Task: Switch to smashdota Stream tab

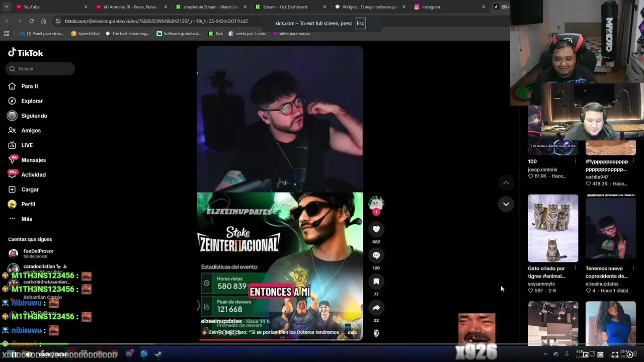Action: pyautogui.click(x=210, y=7)
